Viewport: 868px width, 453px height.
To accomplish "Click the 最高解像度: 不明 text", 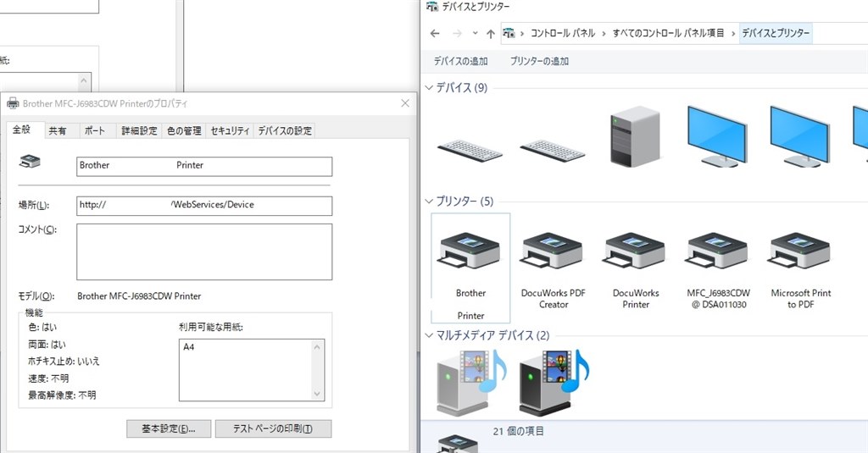I will 62,395.
